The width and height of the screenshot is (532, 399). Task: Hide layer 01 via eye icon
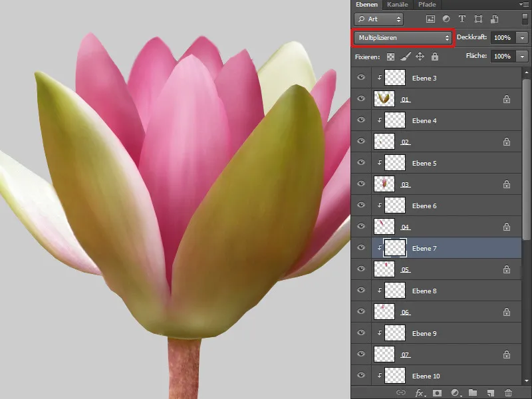click(x=361, y=98)
